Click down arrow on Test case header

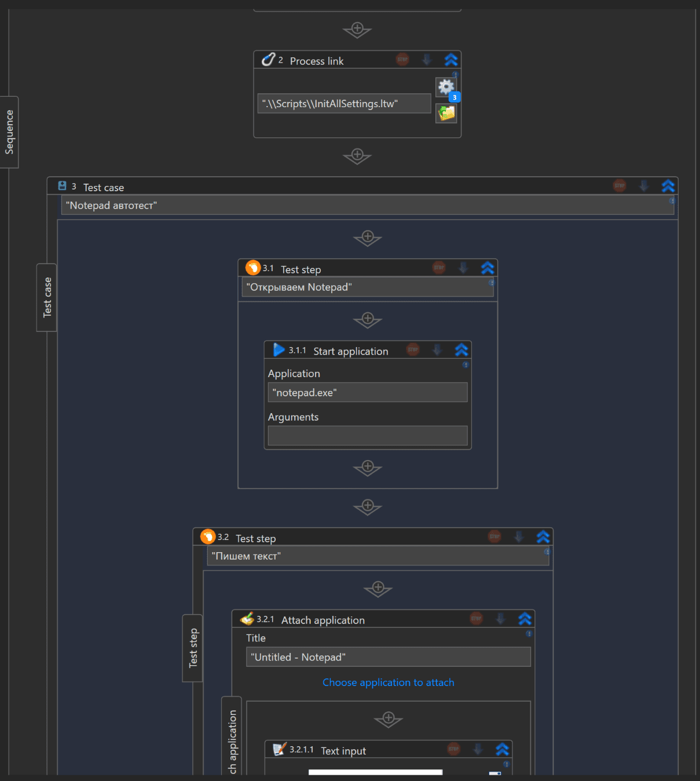coord(643,186)
